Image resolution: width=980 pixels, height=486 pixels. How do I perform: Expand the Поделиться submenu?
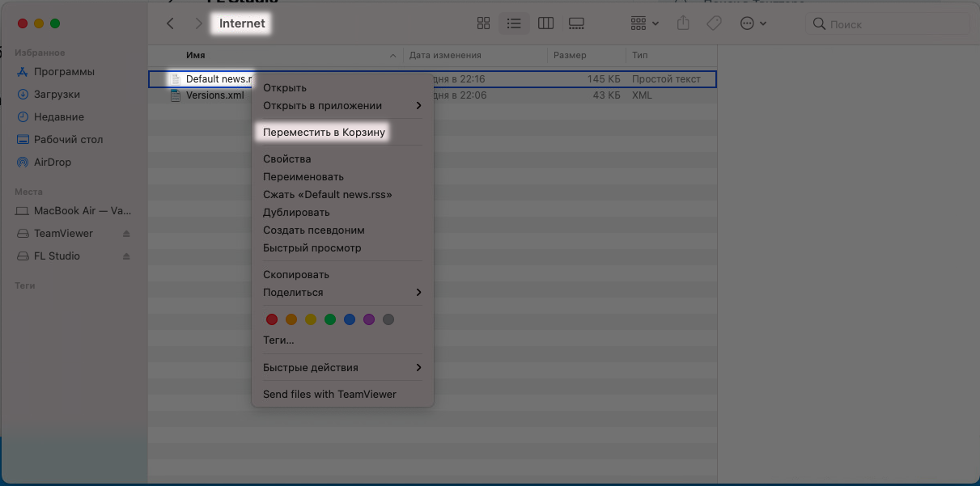click(343, 292)
